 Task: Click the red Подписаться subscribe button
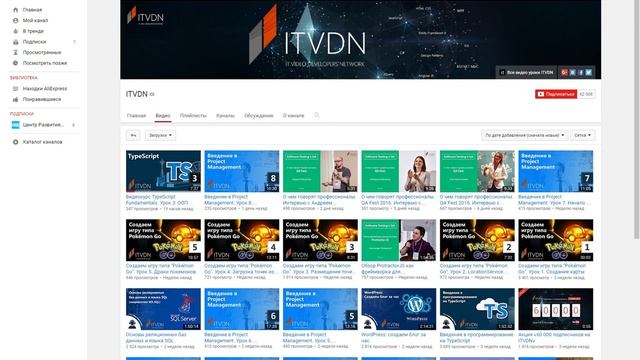pyautogui.click(x=556, y=94)
